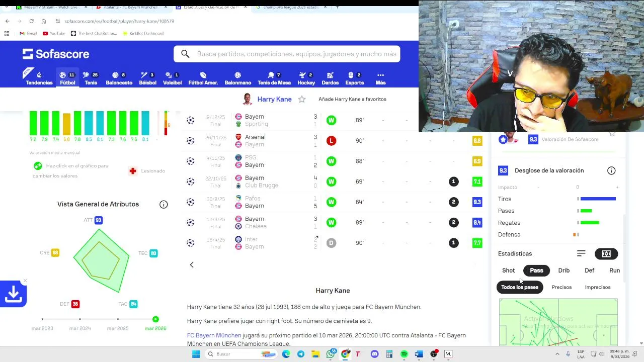Screen dimensions: 644x362
Task: Open the Voleibol section
Action: (172, 78)
